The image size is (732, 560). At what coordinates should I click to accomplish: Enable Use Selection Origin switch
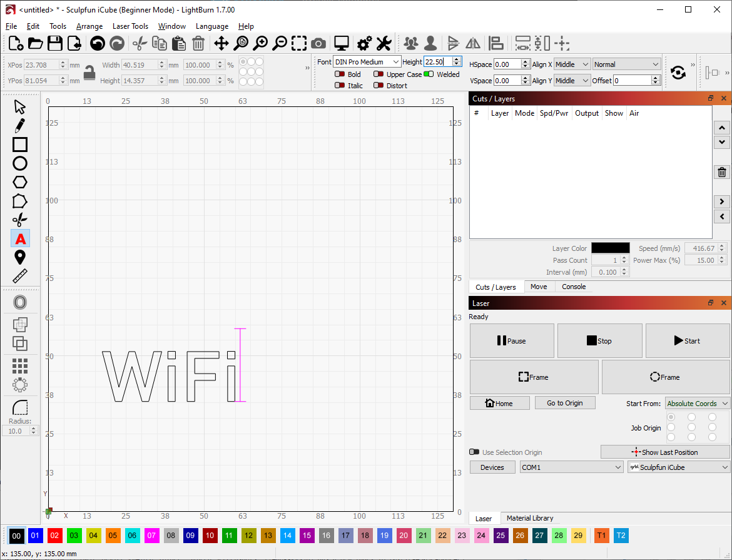click(474, 452)
